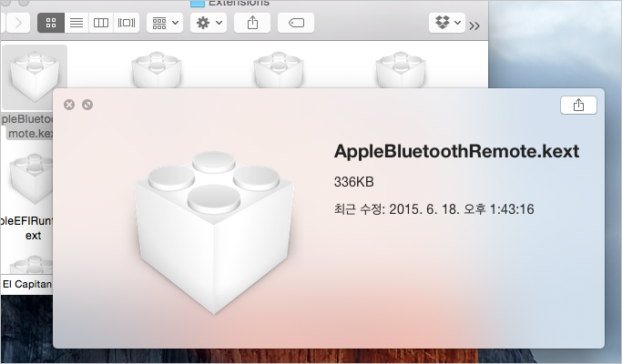Click El Capitan in the path bar
The width and height of the screenshot is (622, 364).
point(27,284)
